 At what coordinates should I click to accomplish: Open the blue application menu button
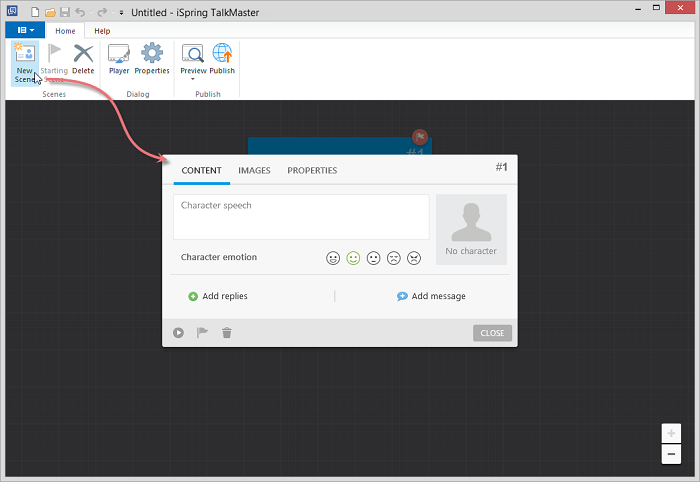(x=25, y=30)
